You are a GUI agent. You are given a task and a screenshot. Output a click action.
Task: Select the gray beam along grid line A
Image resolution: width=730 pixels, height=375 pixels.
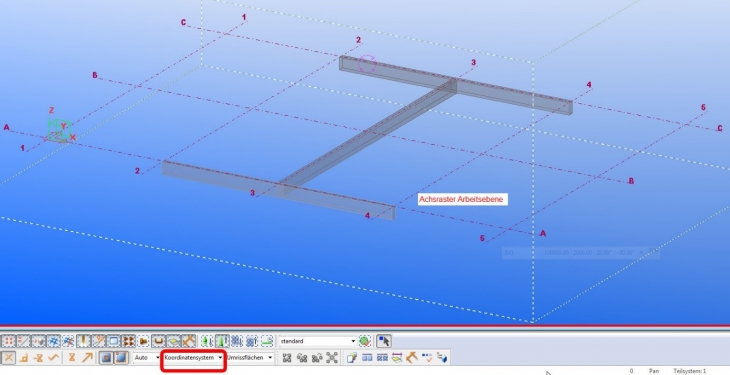pyautogui.click(x=278, y=190)
